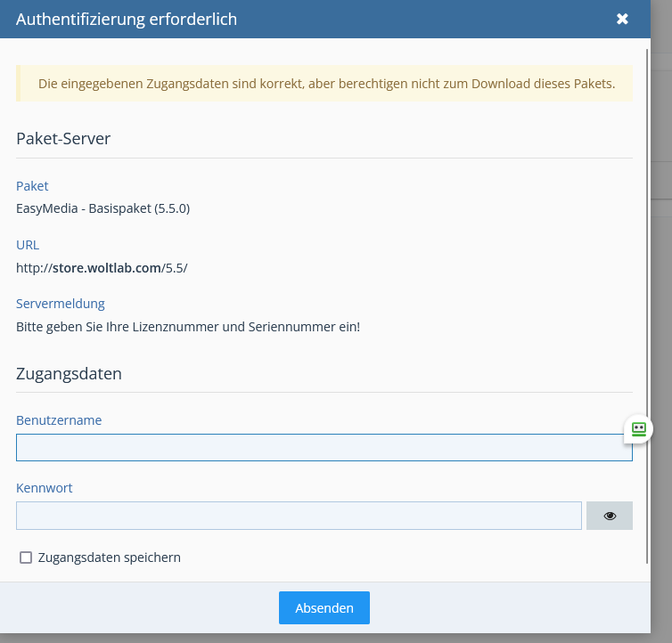Click the yellow warning message banner
This screenshot has width=672, height=643.
click(324, 84)
